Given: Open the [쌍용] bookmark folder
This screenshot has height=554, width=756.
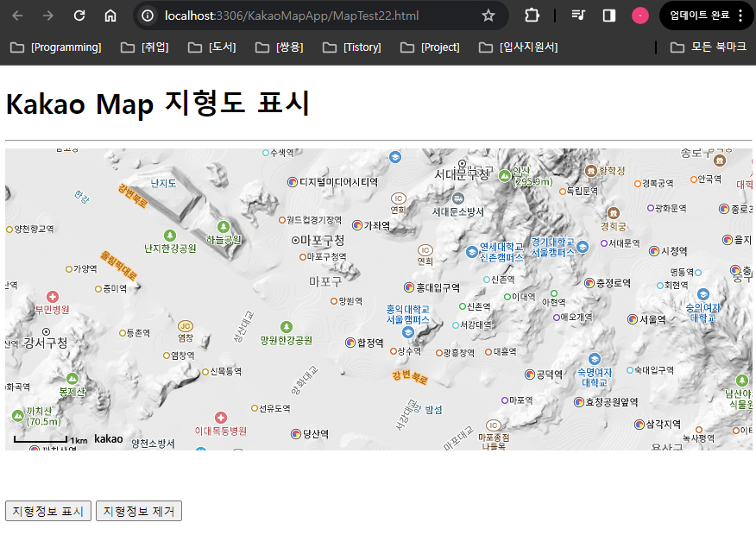Looking at the screenshot, I should coord(279,47).
